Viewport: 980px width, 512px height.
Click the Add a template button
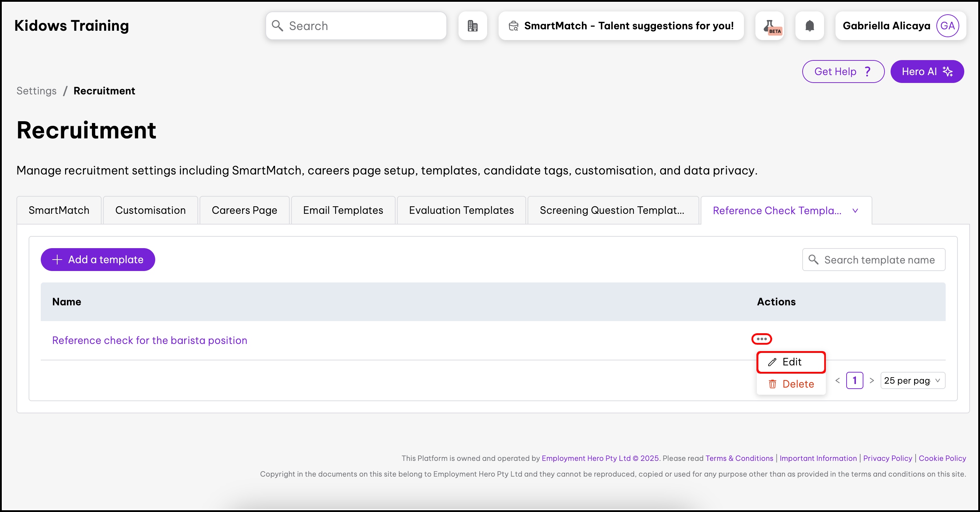(x=98, y=260)
